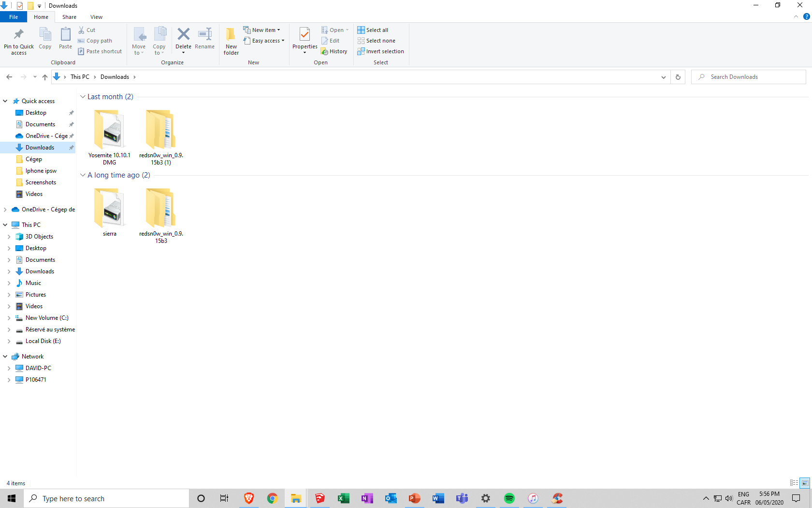Collapse the Last month group
Image resolution: width=812 pixels, height=508 pixels.
point(83,97)
